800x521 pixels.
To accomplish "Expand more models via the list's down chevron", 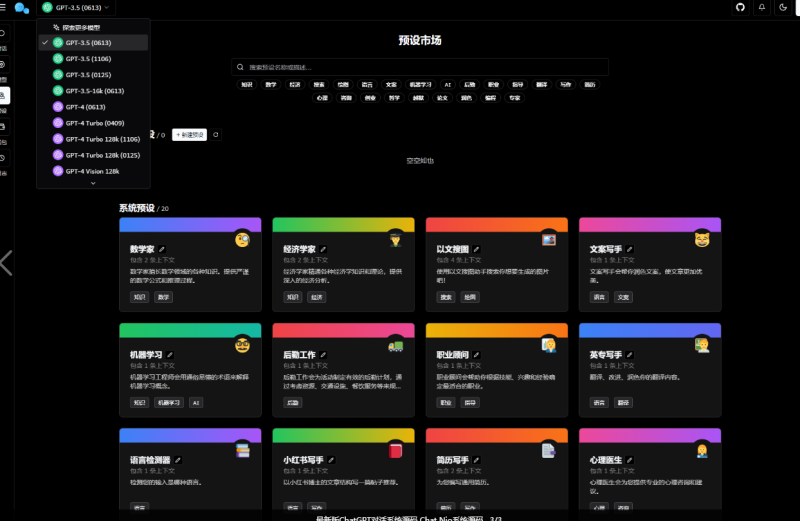I will coord(93,183).
